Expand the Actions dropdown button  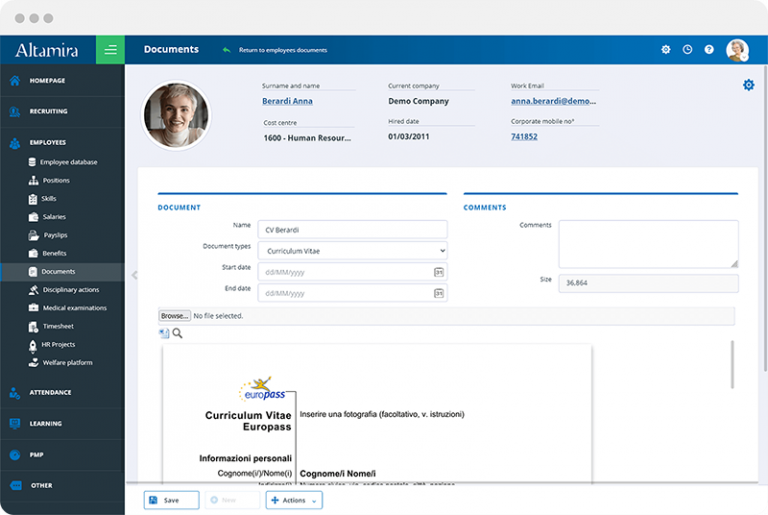point(294,500)
